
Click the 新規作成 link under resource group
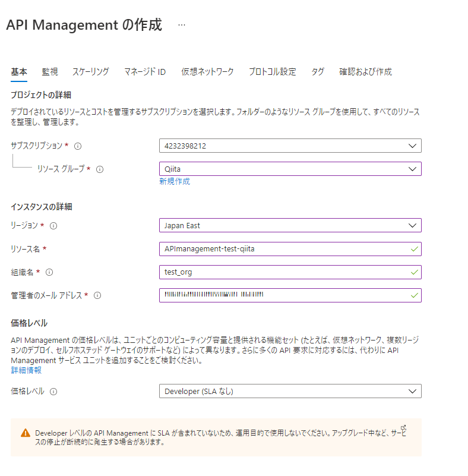click(x=175, y=181)
